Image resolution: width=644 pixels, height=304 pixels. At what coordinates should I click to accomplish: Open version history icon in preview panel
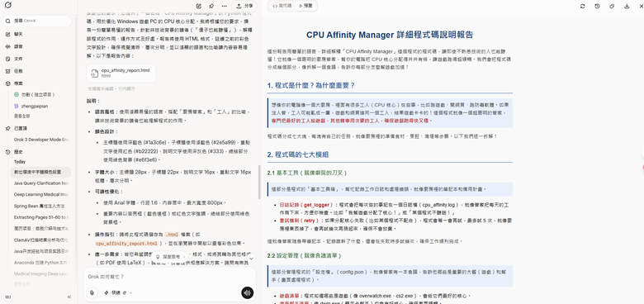click(597, 6)
